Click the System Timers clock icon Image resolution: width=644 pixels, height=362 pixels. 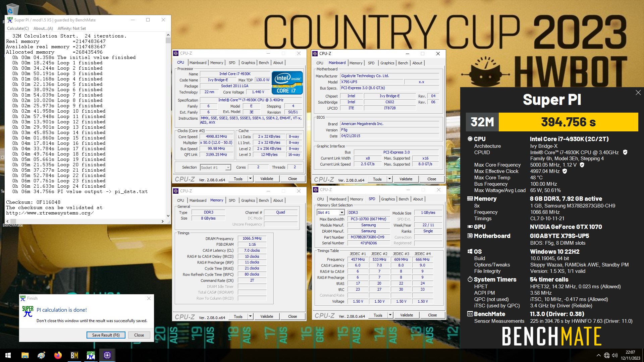470,279
